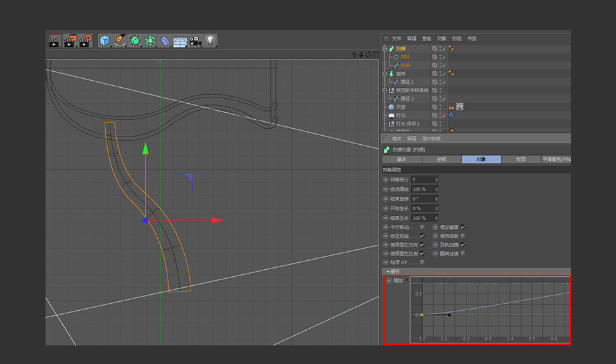Viewport: 616px width, 364px height.
Task: Toggle 灯光 enable green checkmark
Action: click(444, 115)
